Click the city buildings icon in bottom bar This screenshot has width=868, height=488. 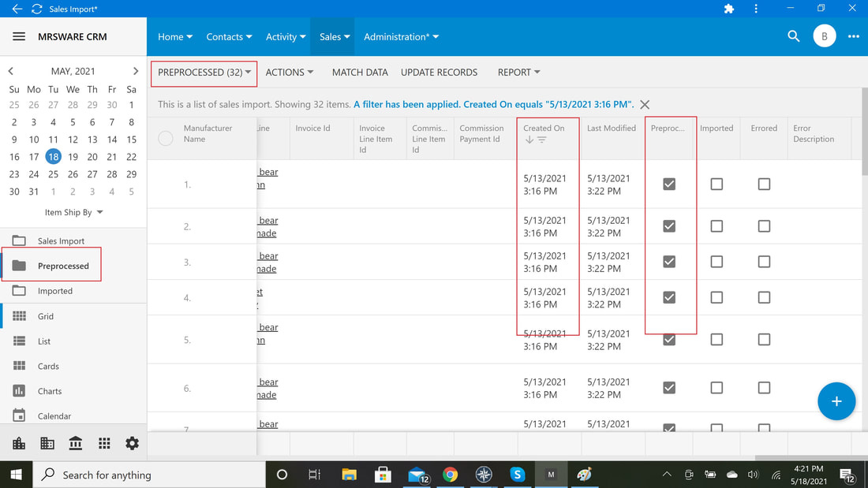tap(19, 443)
